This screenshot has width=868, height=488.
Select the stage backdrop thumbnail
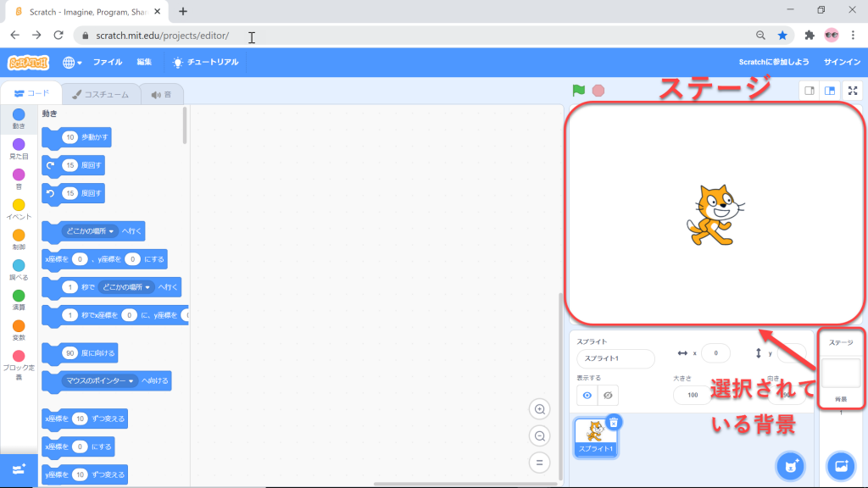click(x=840, y=373)
